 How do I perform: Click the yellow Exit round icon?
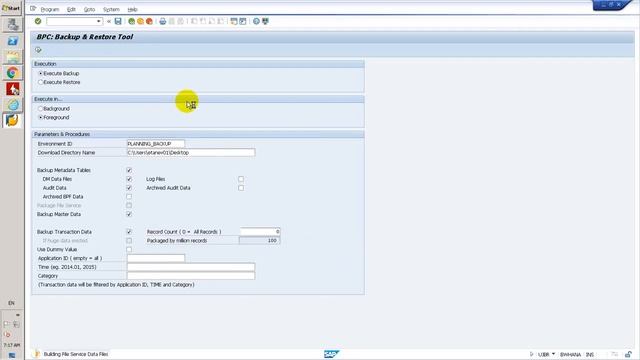point(140,21)
